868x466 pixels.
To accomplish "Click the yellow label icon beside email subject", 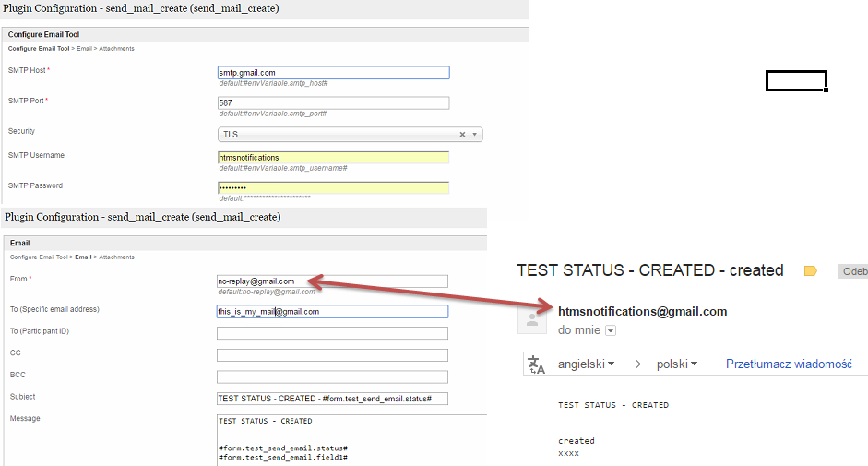I will (811, 271).
